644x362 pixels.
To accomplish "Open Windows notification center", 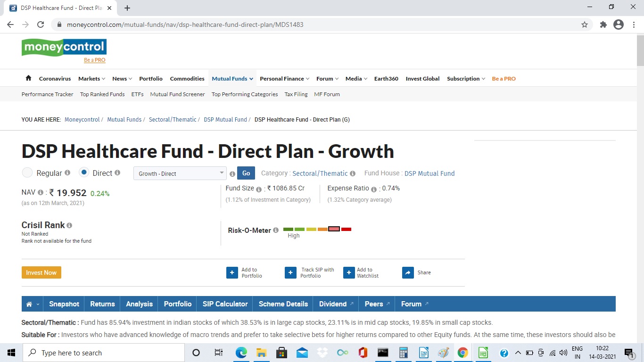I will pos(629,353).
